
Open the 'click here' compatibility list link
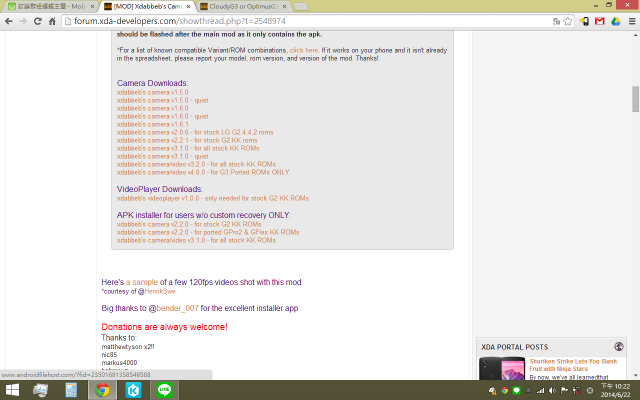(304, 50)
